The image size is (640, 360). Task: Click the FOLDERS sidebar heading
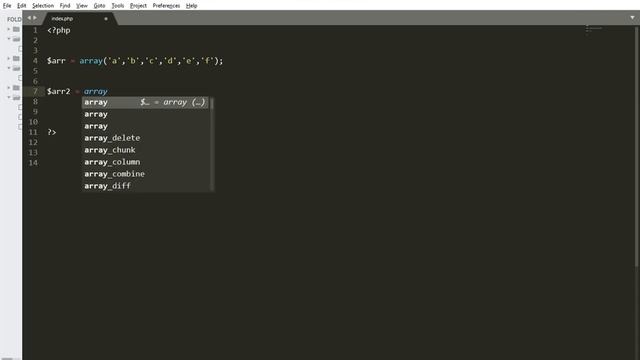[x=14, y=19]
